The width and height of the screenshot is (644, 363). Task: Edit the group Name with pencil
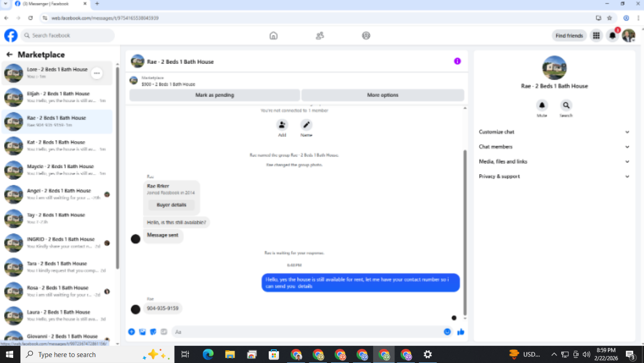[306, 125]
